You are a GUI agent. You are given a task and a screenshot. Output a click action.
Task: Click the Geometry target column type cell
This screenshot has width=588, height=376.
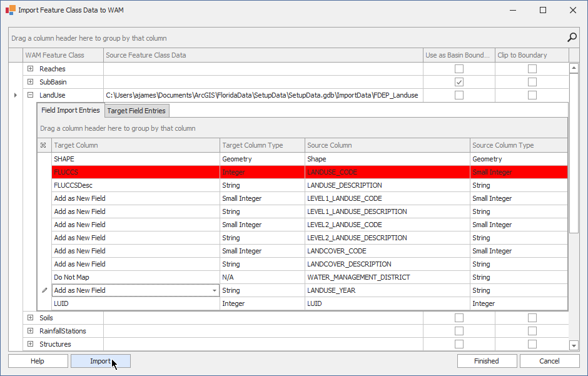coord(262,159)
